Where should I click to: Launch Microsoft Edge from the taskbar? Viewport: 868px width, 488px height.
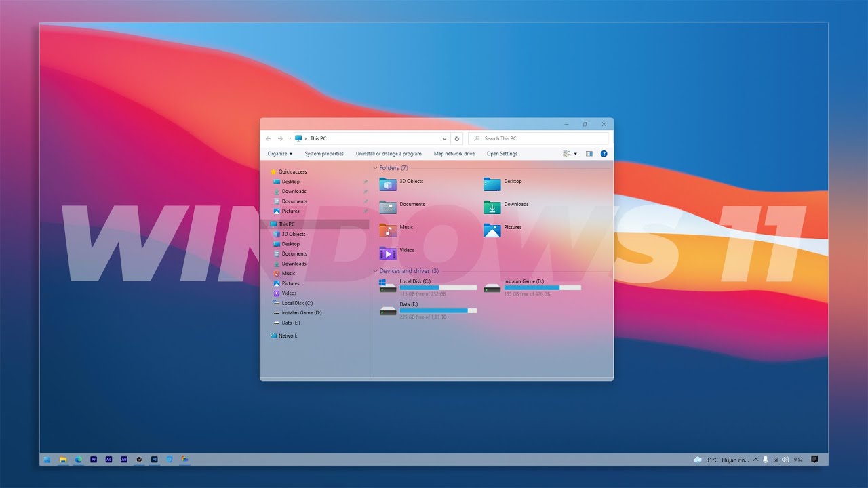coord(78,459)
